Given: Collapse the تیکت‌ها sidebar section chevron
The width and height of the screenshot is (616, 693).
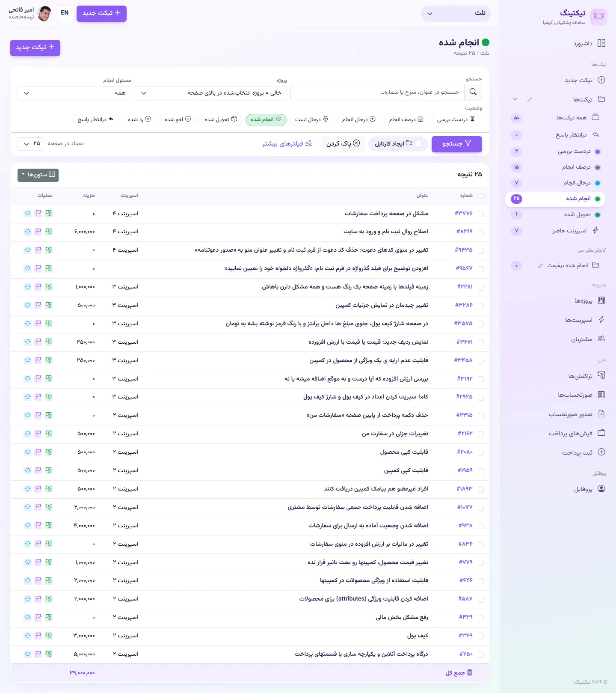Looking at the screenshot, I should coord(515,99).
